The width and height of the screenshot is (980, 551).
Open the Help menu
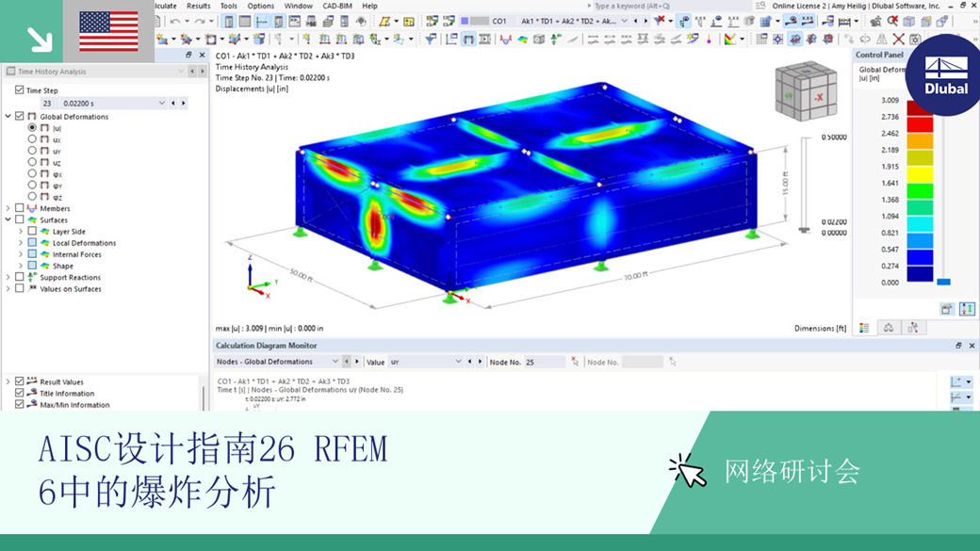point(370,6)
